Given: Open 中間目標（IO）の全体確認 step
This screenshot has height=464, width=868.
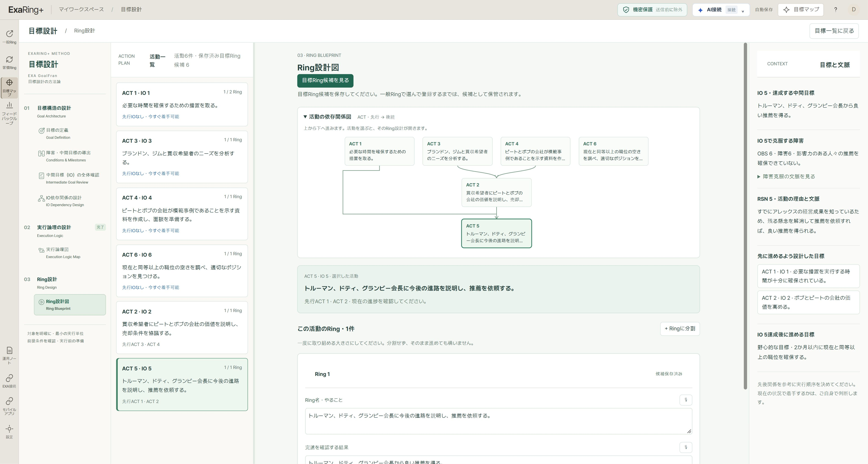Looking at the screenshot, I should (70, 178).
